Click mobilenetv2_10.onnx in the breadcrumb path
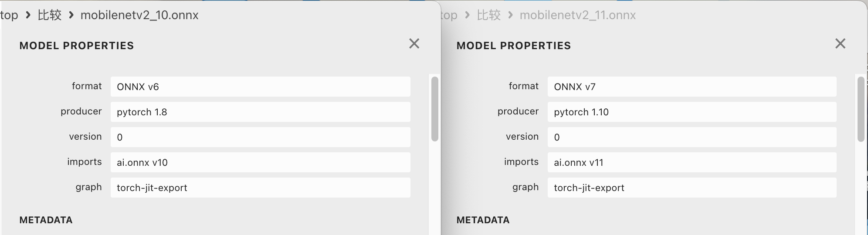The height and width of the screenshot is (235, 868). (139, 15)
